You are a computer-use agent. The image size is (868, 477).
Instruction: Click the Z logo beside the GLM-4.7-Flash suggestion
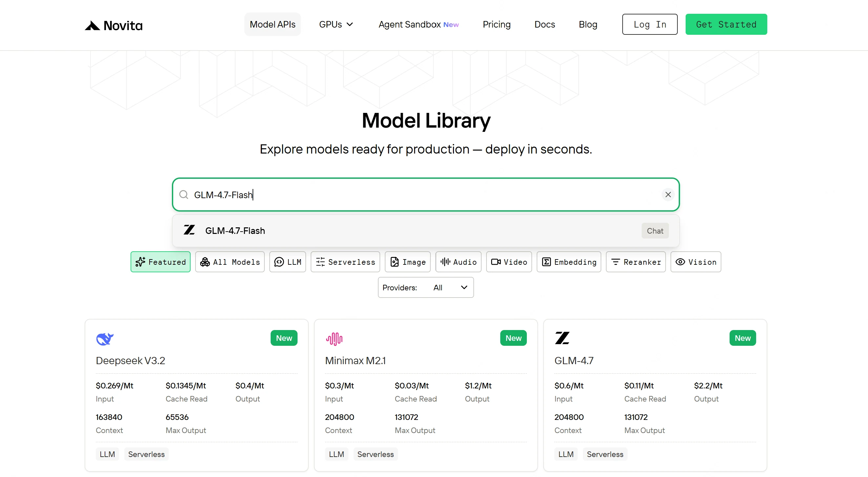pyautogui.click(x=189, y=230)
